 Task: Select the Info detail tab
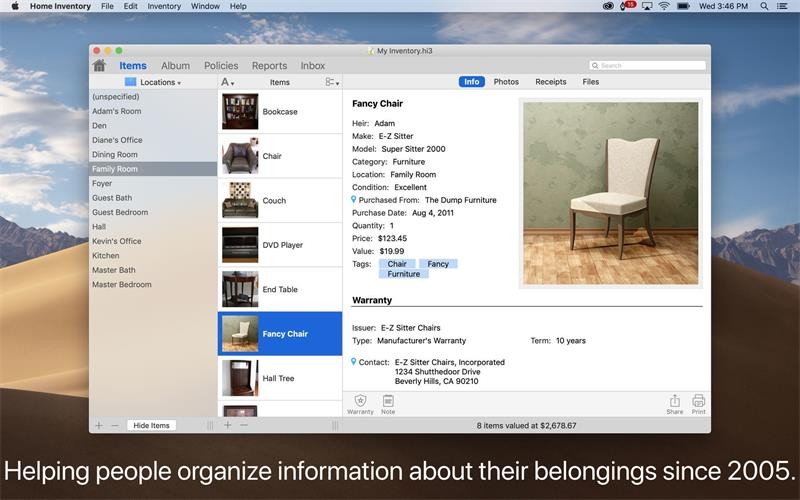pos(471,82)
